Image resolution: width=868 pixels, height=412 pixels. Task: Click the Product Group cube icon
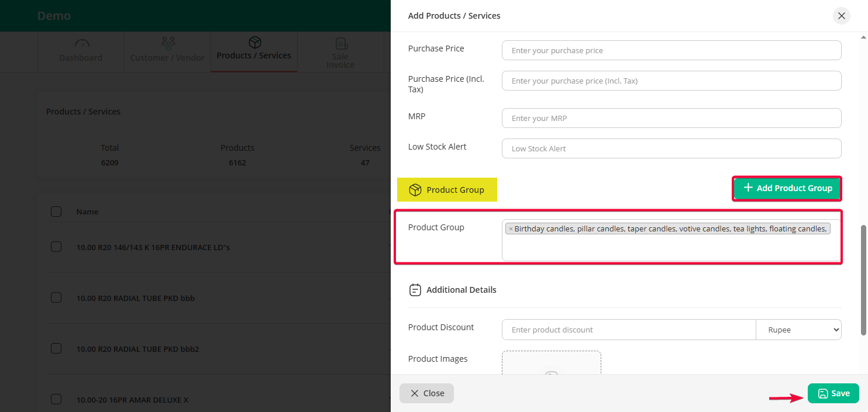click(415, 190)
